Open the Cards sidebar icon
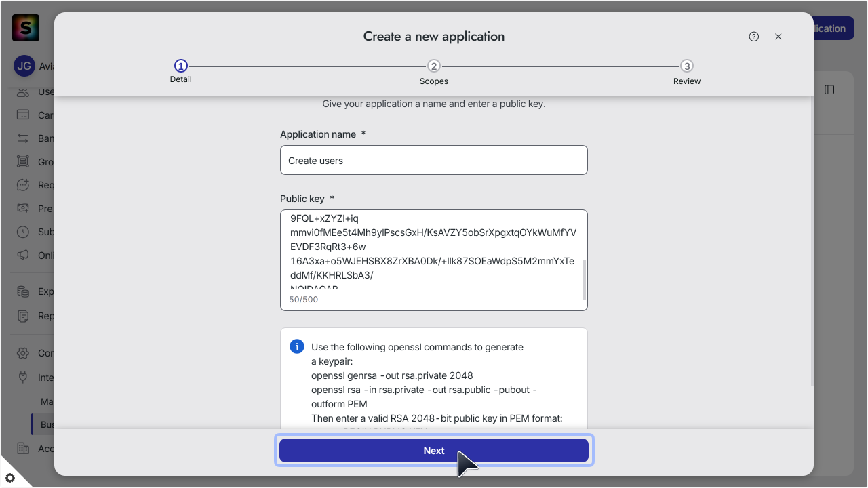The height and width of the screenshot is (488, 868). coord(23,115)
